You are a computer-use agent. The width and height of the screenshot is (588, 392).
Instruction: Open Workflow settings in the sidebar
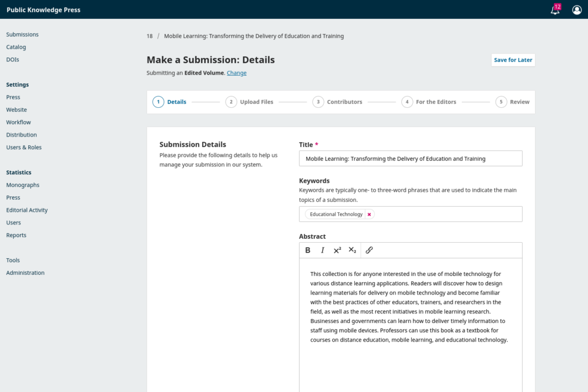[18, 122]
